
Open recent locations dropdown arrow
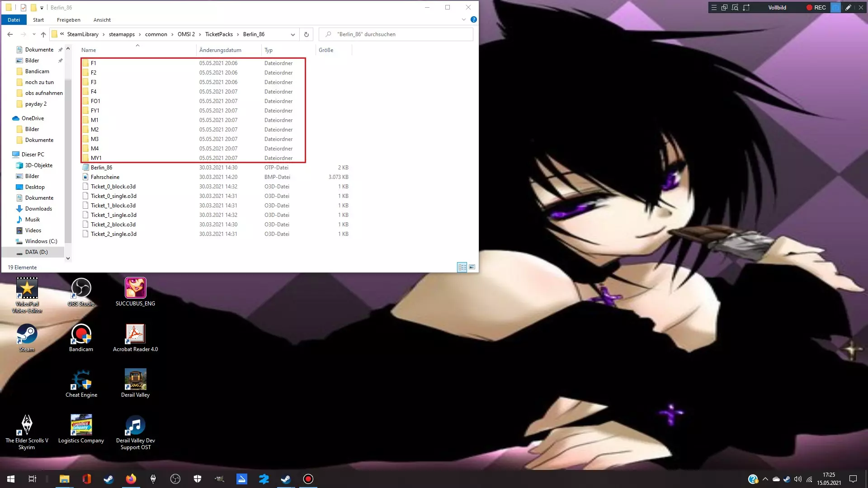pos(34,34)
